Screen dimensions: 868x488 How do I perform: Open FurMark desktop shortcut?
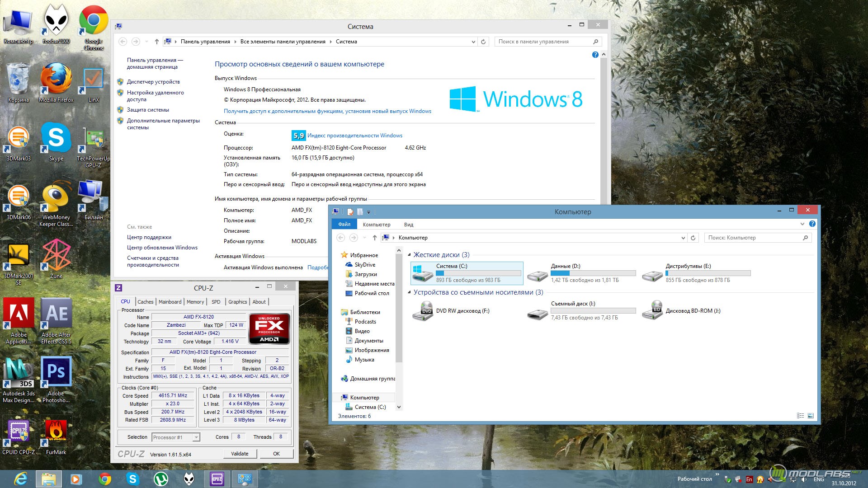coord(56,437)
